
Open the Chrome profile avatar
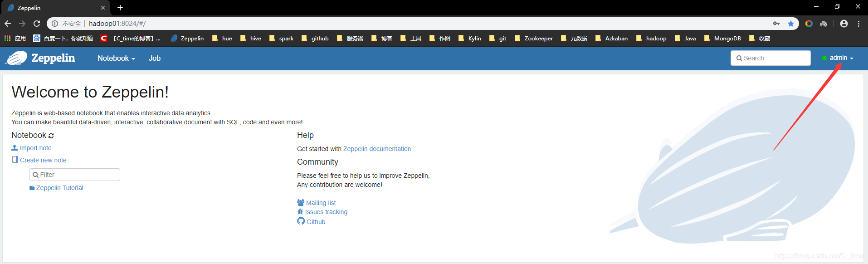coord(844,24)
